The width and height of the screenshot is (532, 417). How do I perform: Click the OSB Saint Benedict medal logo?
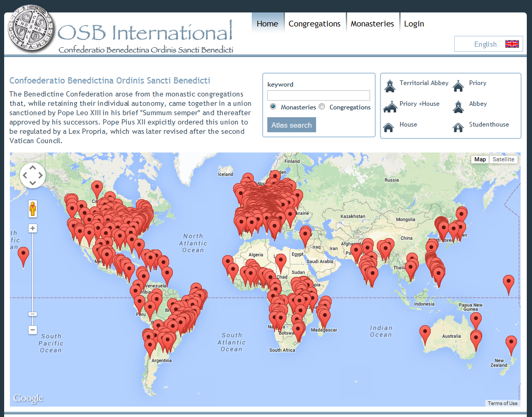[x=31, y=29]
